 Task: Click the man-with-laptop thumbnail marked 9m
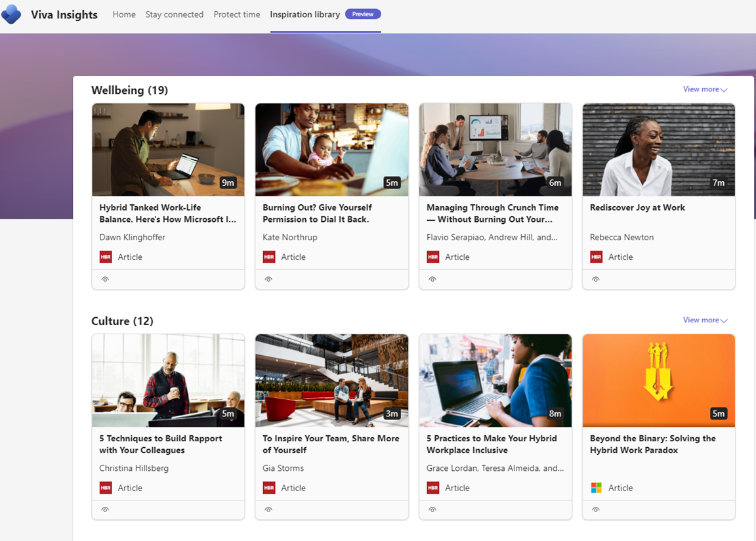pos(168,150)
